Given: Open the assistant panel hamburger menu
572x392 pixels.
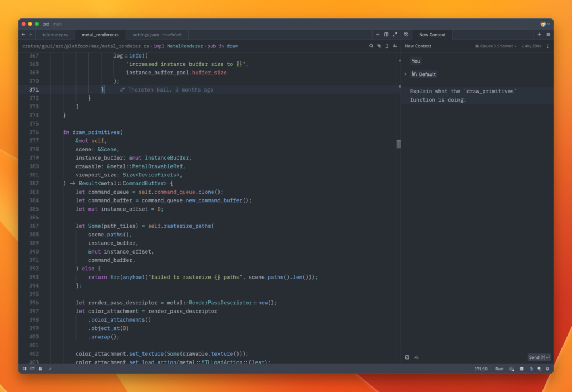Looking at the screenshot, I should point(549,34).
